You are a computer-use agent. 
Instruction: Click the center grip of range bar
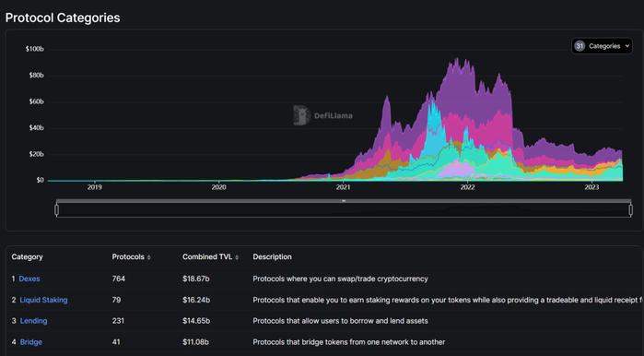pyautogui.click(x=344, y=201)
